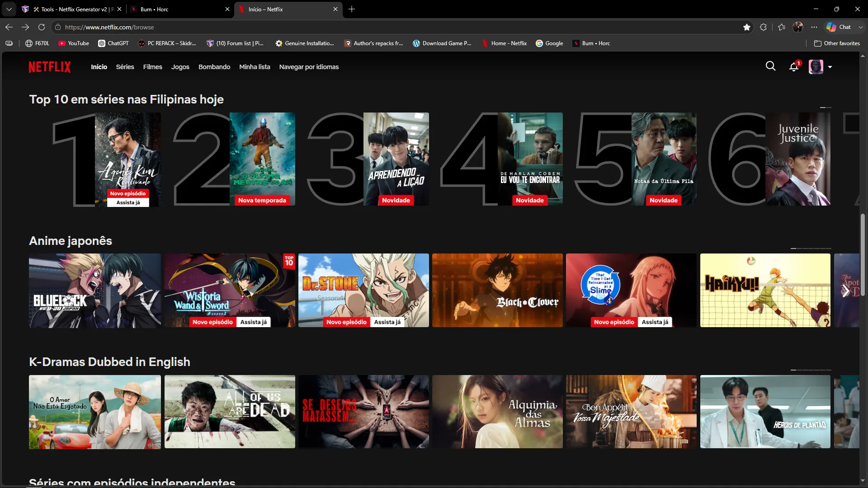Open K-Dramas Dubbed in English row title
The width and height of the screenshot is (868, 488).
(x=109, y=362)
